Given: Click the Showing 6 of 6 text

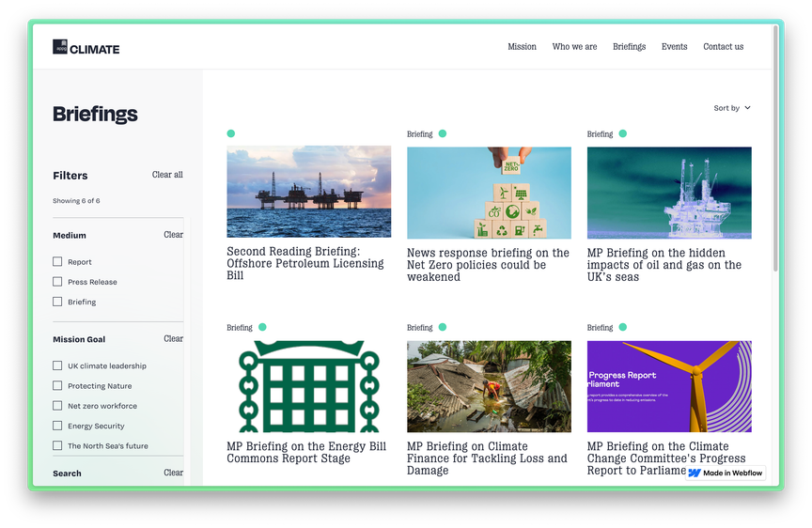Looking at the screenshot, I should click(x=76, y=201).
